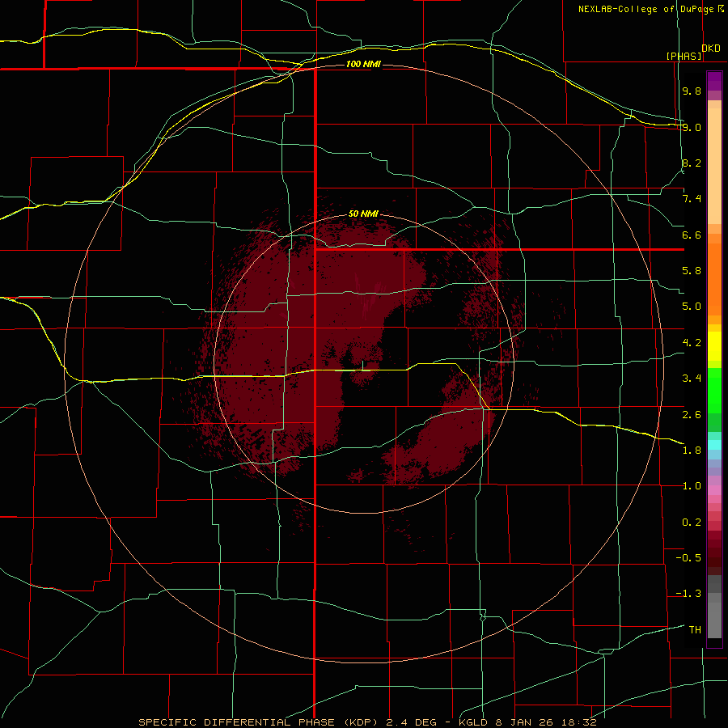Click the 1.8 value on color scale

click(692, 451)
